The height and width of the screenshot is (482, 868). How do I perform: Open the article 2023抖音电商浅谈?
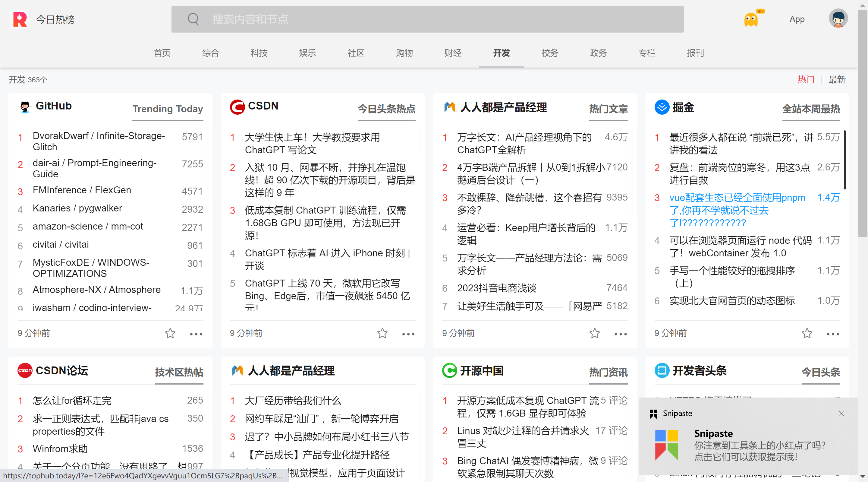coord(497,288)
